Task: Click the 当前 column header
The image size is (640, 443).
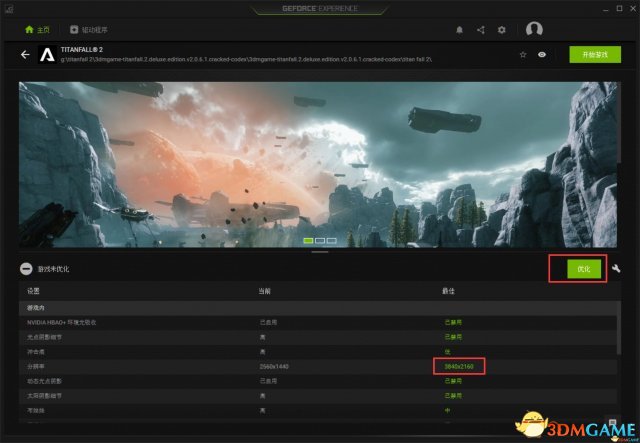Action: click(x=264, y=291)
